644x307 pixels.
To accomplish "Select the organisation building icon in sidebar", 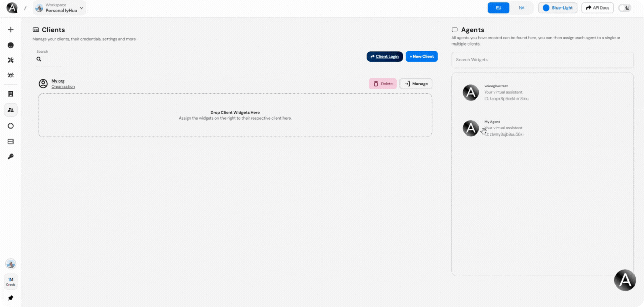I will tap(11, 94).
